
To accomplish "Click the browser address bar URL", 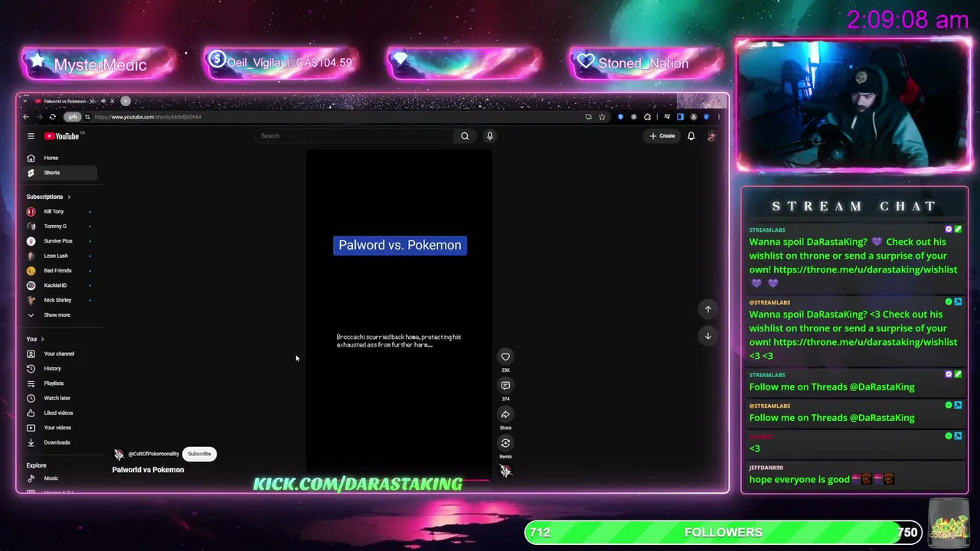I will coord(148,117).
